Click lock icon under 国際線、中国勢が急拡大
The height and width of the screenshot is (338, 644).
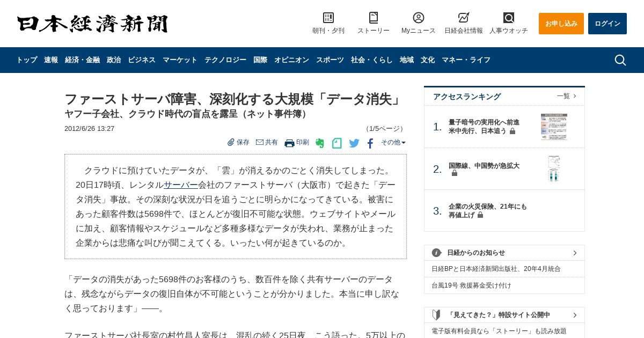[455, 173]
